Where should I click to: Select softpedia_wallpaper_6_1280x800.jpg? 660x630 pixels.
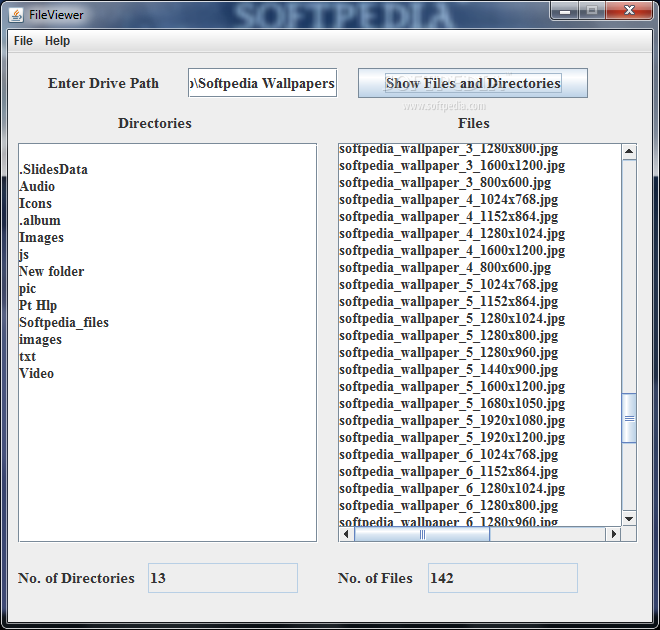449,505
